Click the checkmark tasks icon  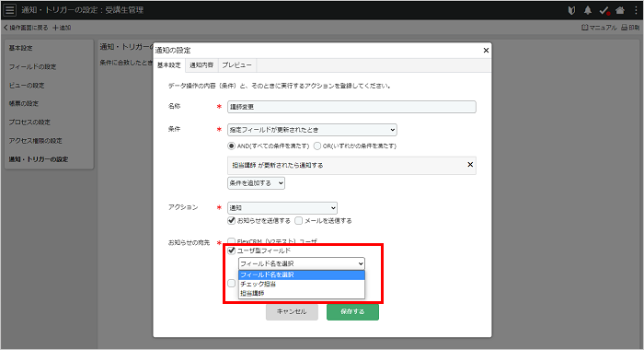point(604,11)
